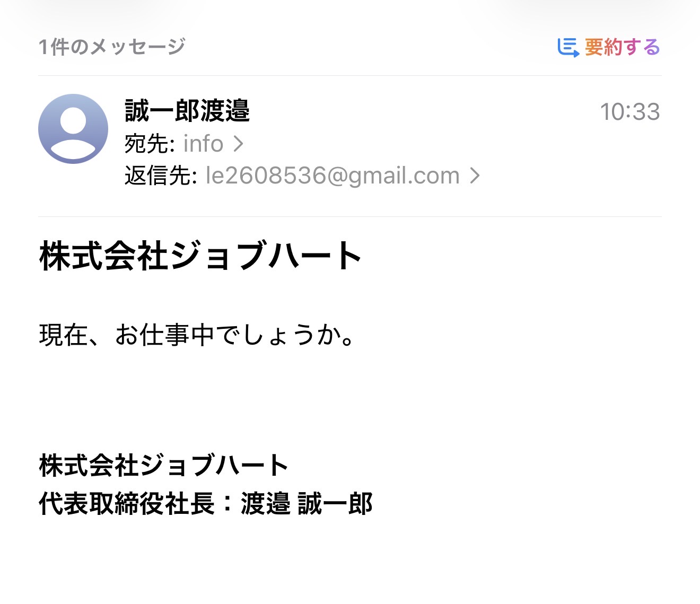Tap the 返信先 label
This screenshot has width=700, height=604.
(160, 176)
